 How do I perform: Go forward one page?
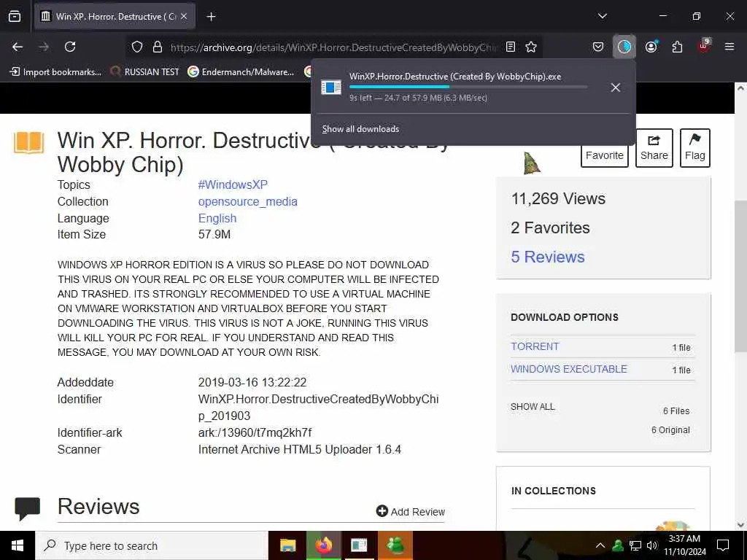pyautogui.click(x=44, y=47)
